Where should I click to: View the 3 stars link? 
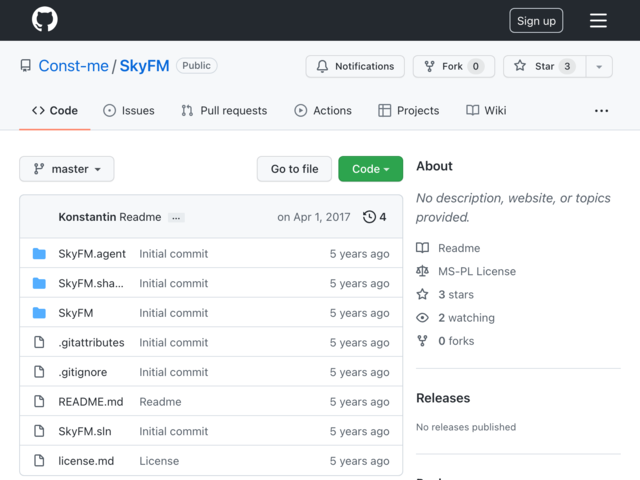456,295
